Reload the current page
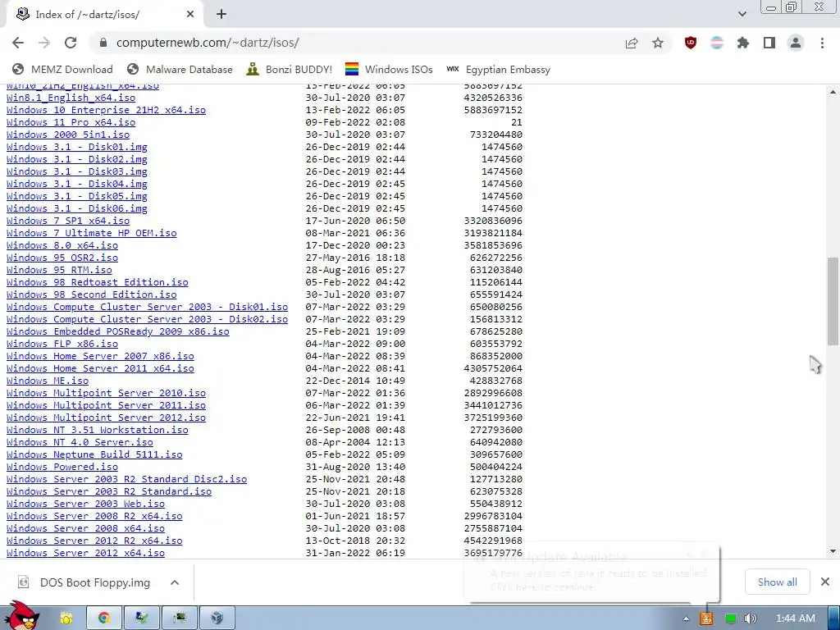Image resolution: width=840 pixels, height=630 pixels. click(71, 43)
